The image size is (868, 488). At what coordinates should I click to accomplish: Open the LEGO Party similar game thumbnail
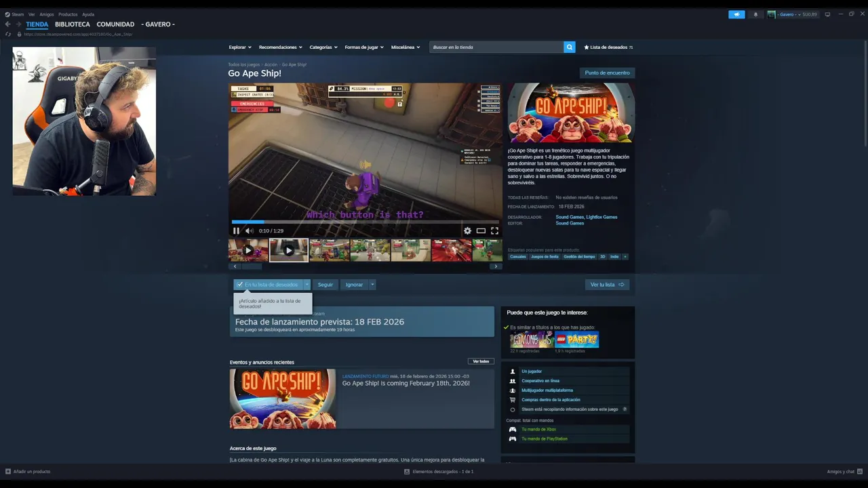[576, 340]
